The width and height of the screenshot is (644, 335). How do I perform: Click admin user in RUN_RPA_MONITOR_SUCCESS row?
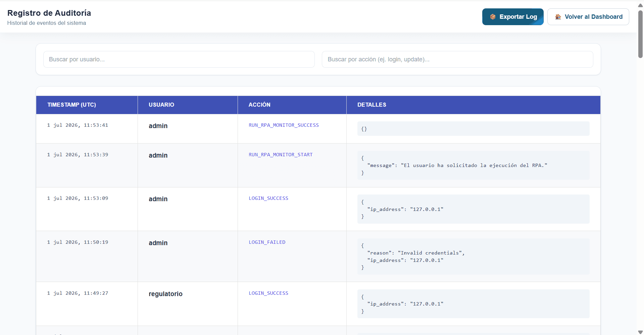coord(158,126)
